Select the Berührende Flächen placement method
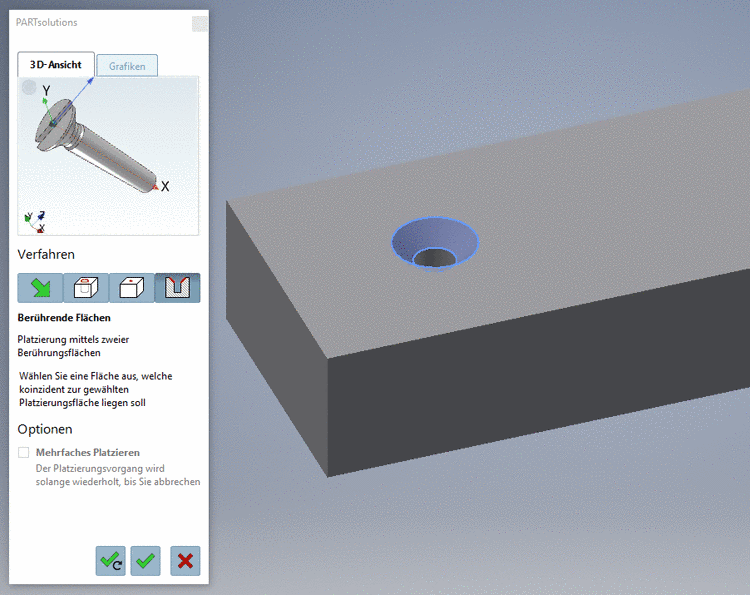The height and width of the screenshot is (595, 750). 177,288
